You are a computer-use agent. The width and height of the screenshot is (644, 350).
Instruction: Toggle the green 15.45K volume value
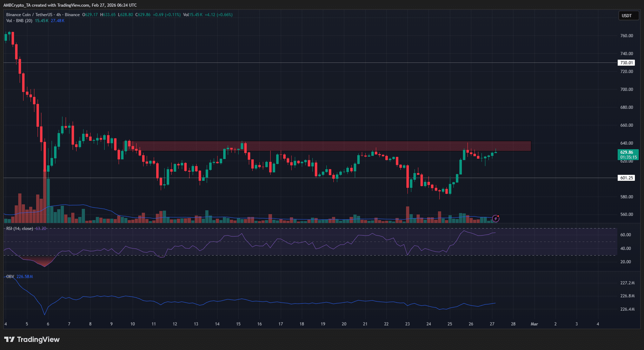(x=42, y=20)
